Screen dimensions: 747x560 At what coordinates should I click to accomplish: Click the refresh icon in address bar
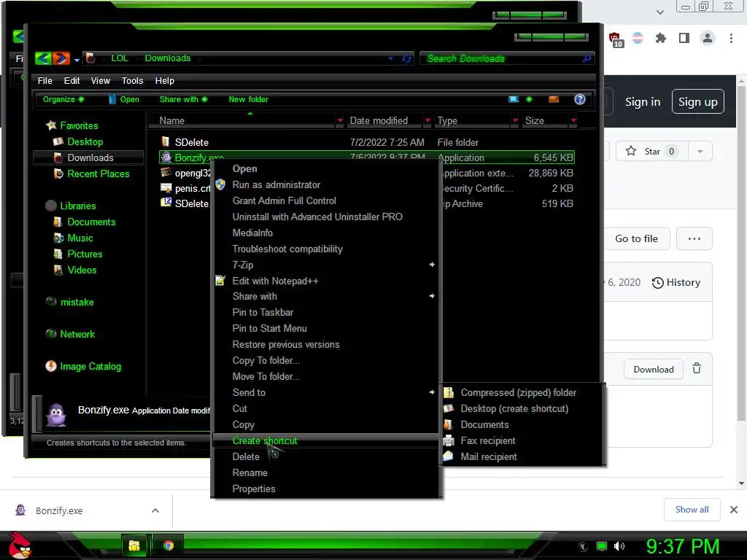coord(406,58)
